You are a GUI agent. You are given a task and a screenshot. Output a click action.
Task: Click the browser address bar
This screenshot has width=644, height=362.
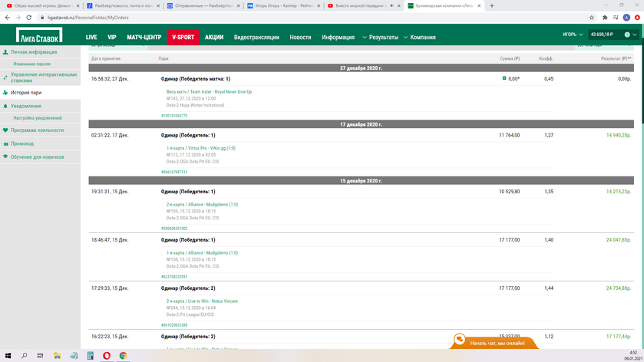312,18
